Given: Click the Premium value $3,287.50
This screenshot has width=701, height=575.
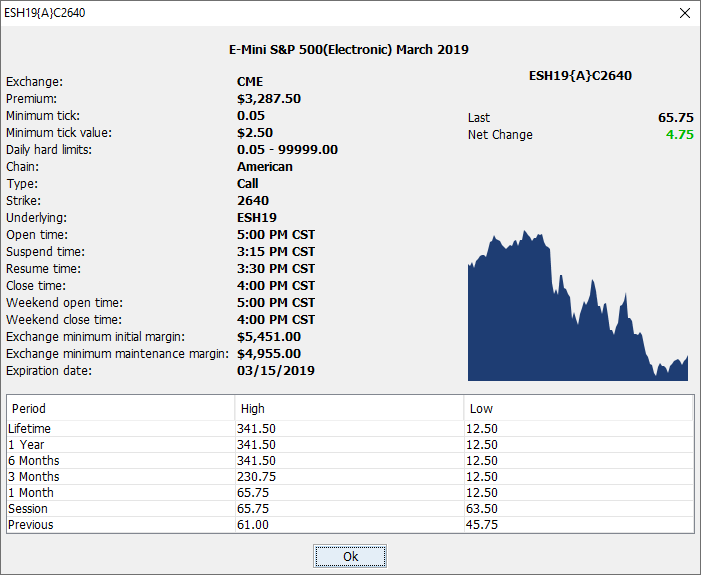Looking at the screenshot, I should (269, 98).
